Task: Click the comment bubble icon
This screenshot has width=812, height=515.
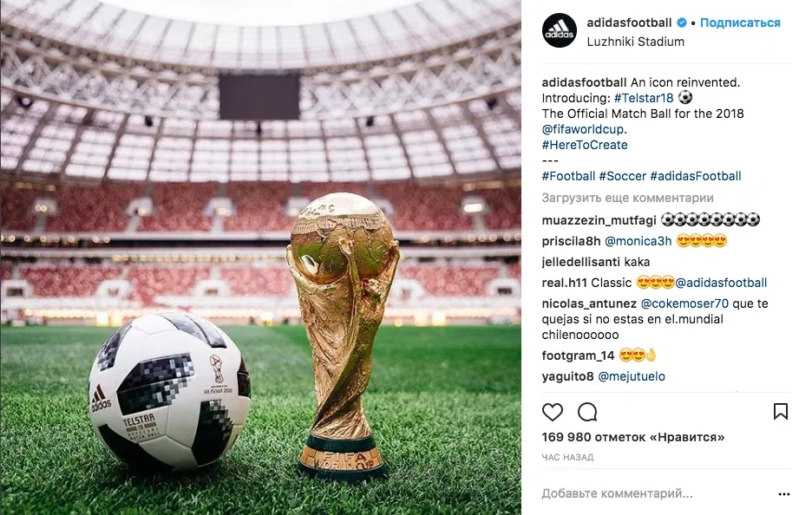Action: tap(588, 412)
